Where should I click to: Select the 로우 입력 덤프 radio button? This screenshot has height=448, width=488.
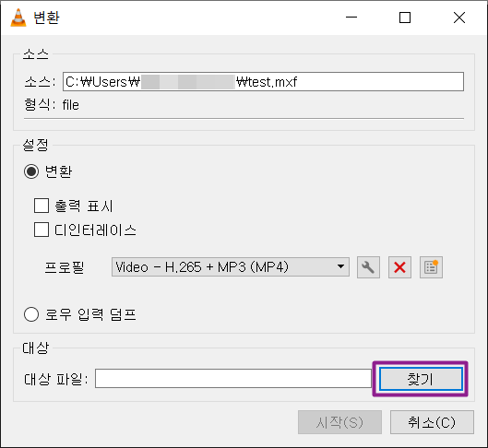tap(31, 314)
